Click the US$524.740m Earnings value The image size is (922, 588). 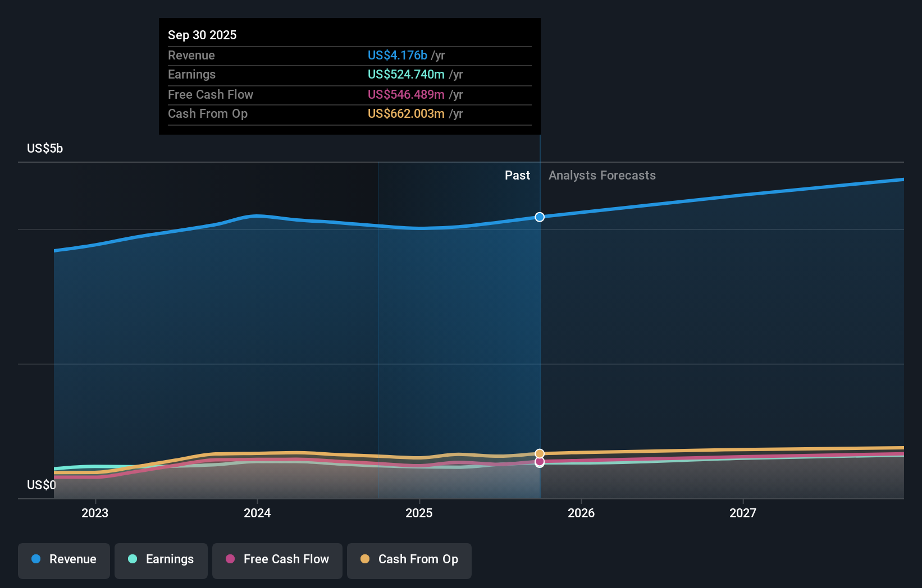point(406,74)
